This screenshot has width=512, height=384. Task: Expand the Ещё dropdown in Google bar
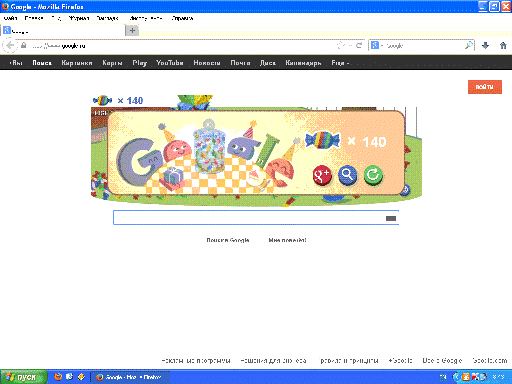(340, 63)
